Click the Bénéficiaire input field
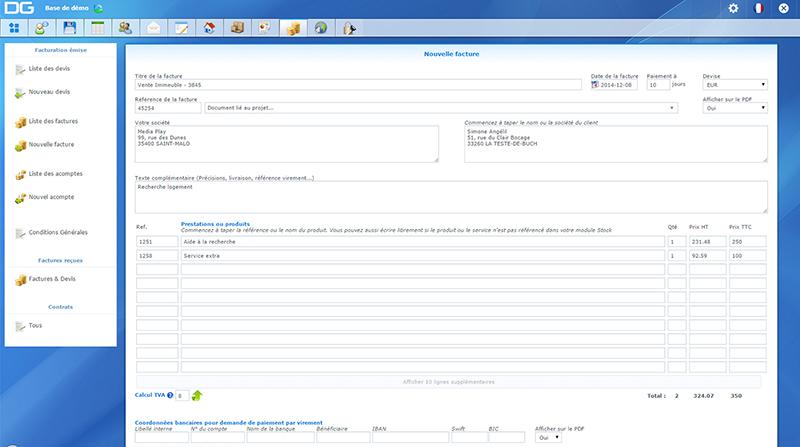Screen dimensions: 800x447 (343, 438)
